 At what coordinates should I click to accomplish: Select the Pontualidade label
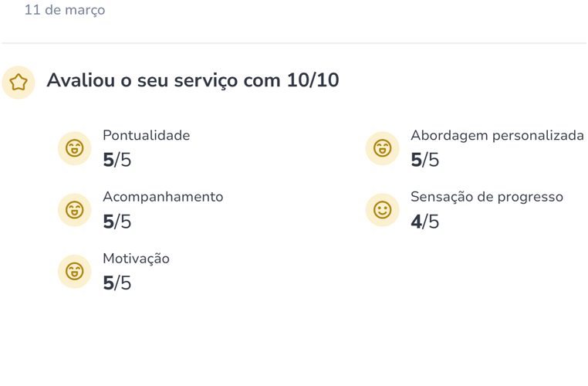coord(146,135)
